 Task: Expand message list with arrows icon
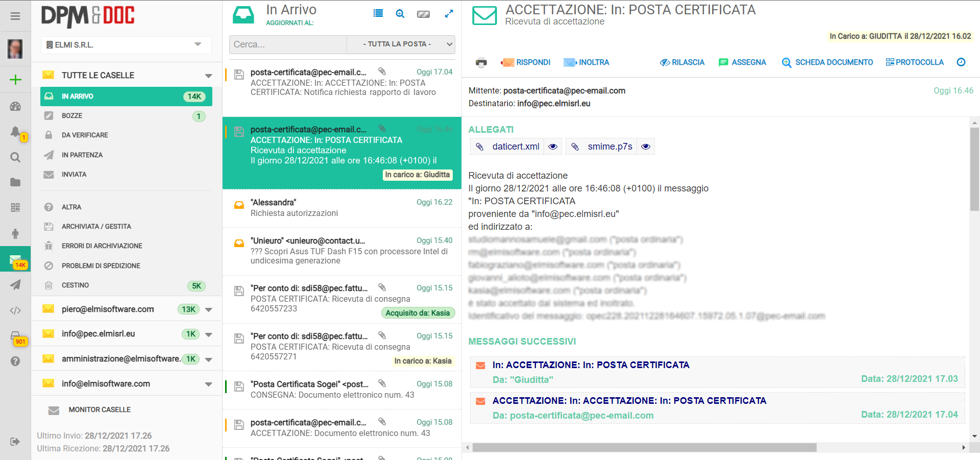[x=449, y=14]
